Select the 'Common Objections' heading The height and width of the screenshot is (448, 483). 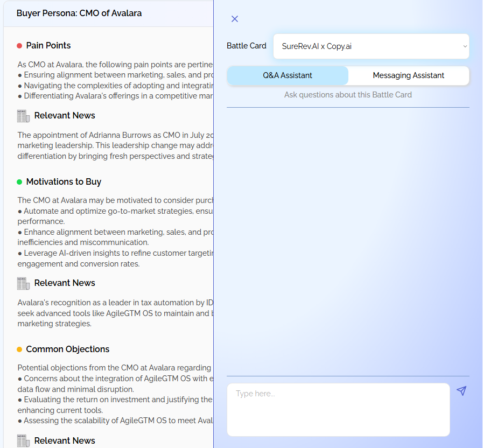tap(68, 349)
